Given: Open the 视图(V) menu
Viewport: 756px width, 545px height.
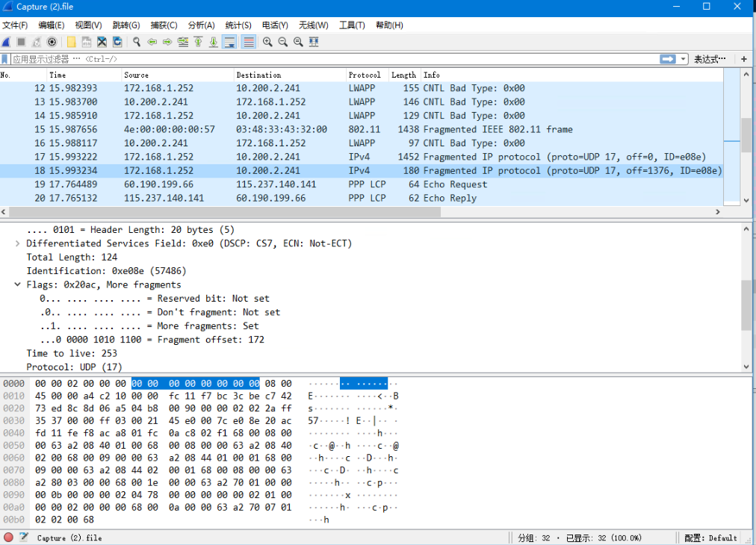Looking at the screenshot, I should point(88,25).
